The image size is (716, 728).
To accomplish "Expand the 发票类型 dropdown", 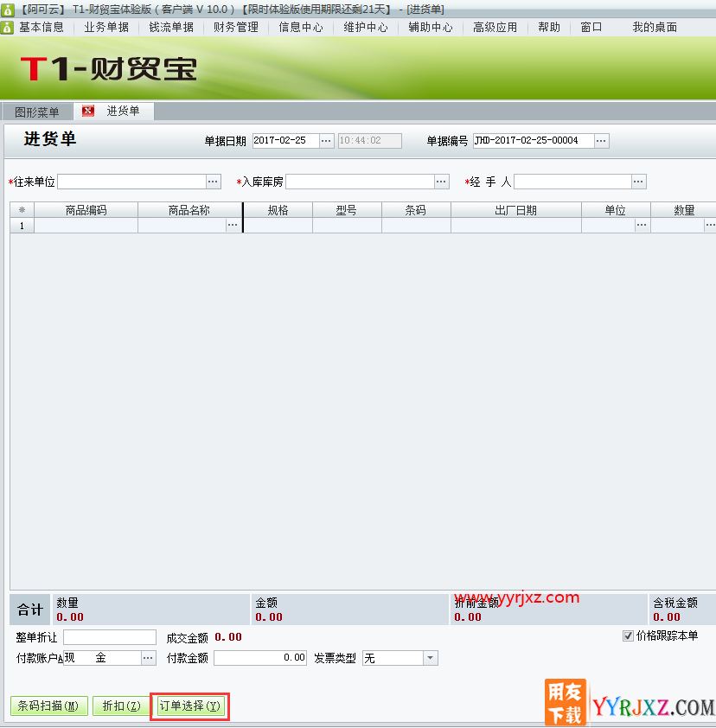I will coord(431,658).
